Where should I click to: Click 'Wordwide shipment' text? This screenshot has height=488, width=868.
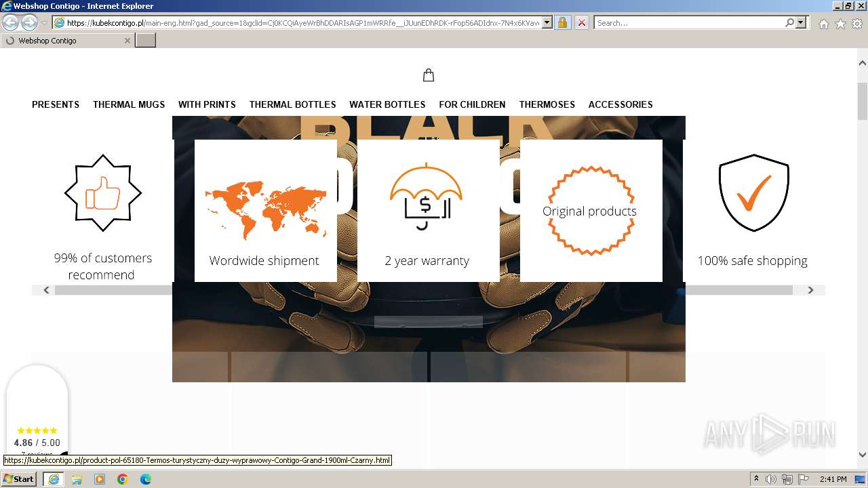264,260
